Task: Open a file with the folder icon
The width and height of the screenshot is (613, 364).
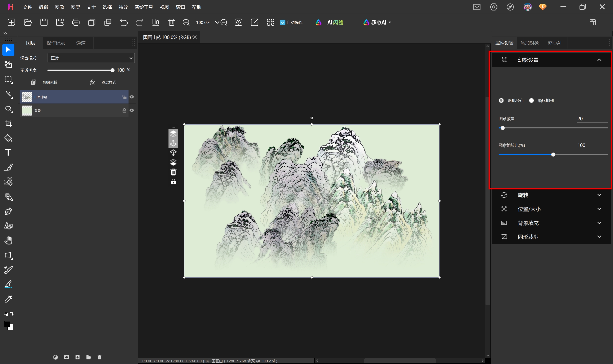Action: (x=28, y=22)
